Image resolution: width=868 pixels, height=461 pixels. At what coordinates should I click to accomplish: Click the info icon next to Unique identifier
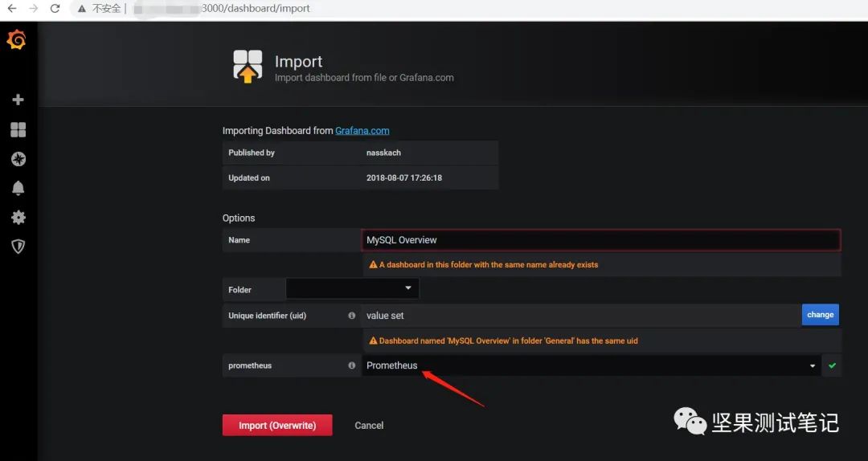coord(351,316)
